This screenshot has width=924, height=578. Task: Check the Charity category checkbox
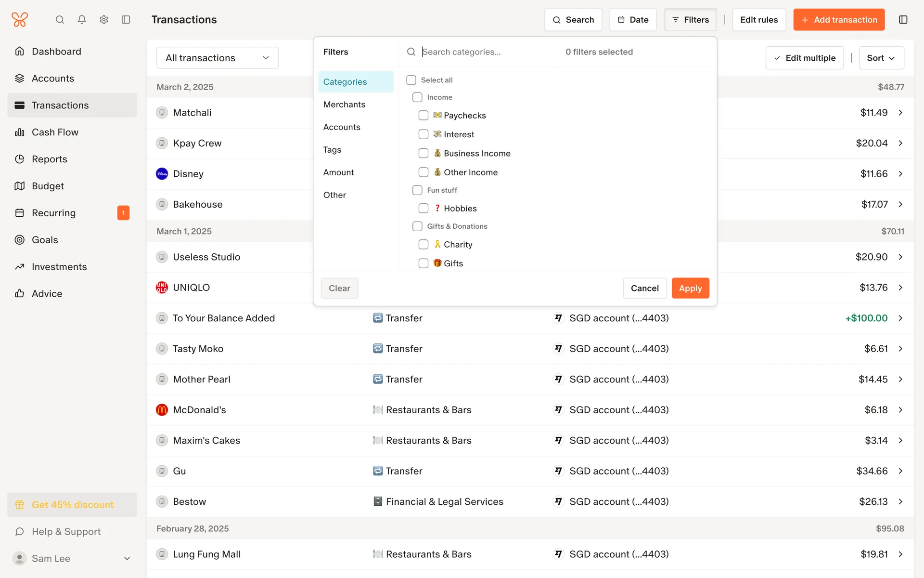coord(423,245)
